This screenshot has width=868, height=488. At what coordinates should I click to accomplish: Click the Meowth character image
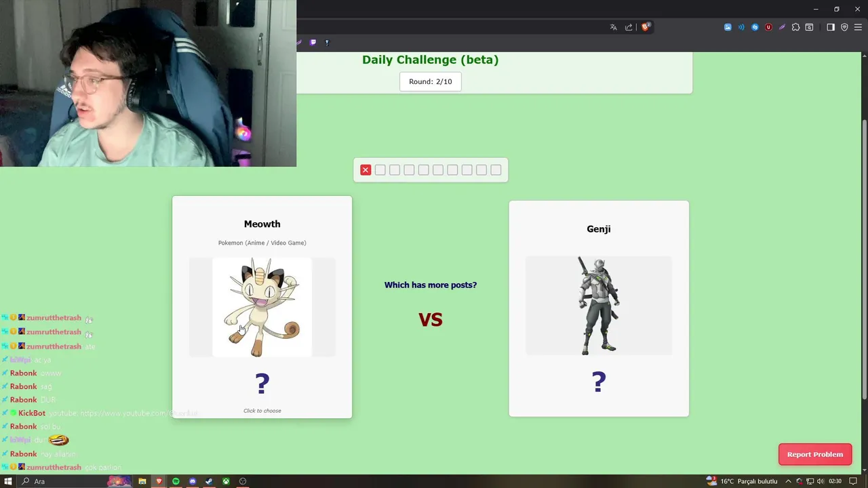coord(262,307)
